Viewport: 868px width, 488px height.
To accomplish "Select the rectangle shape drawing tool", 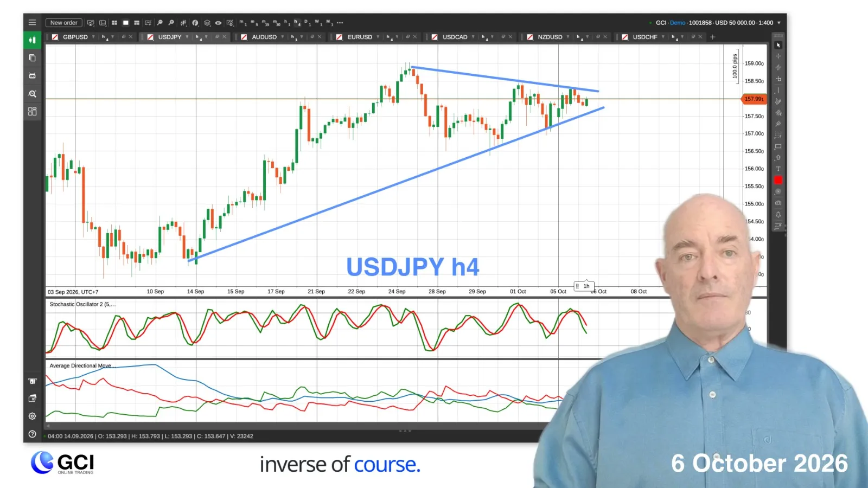I will pyautogui.click(x=778, y=146).
